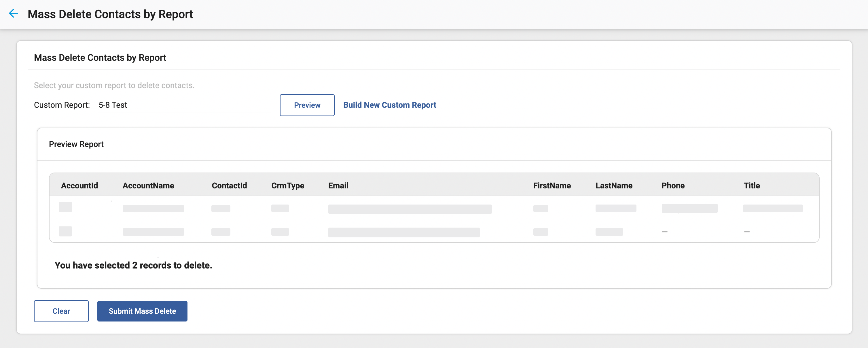The image size is (868, 348).
Task: Click the first row's AccountName cell
Action: click(x=153, y=208)
